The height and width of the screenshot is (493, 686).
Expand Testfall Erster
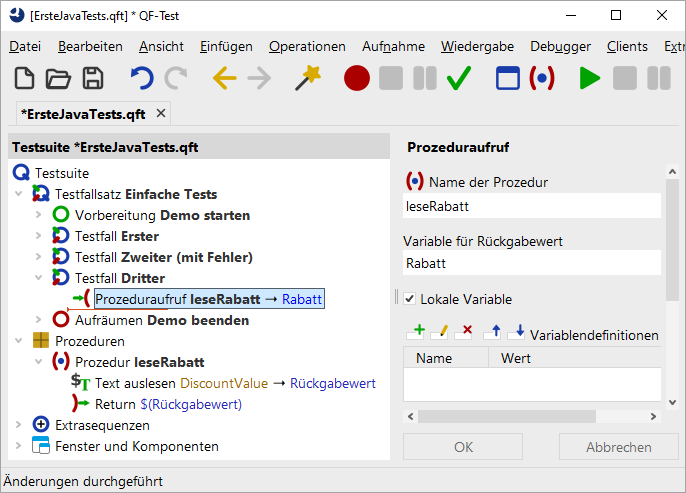tap(38, 235)
